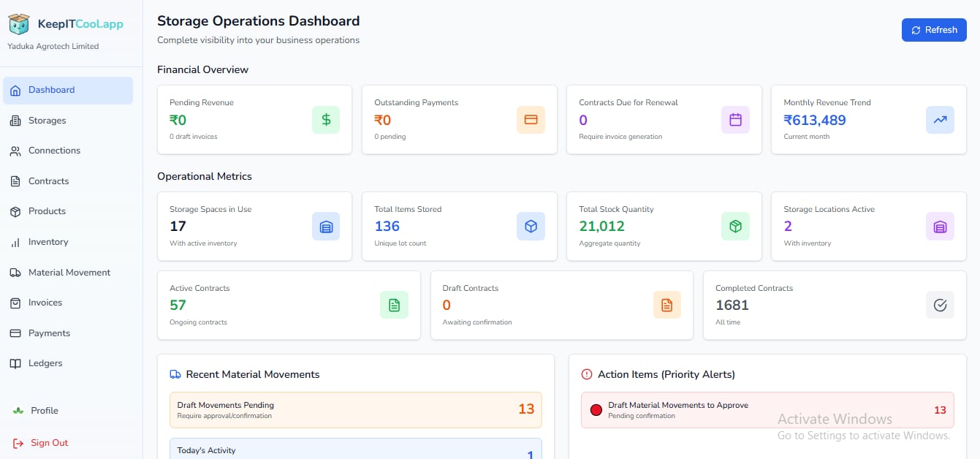
Task: Click the document icon beside Contracts
Action: point(15,181)
